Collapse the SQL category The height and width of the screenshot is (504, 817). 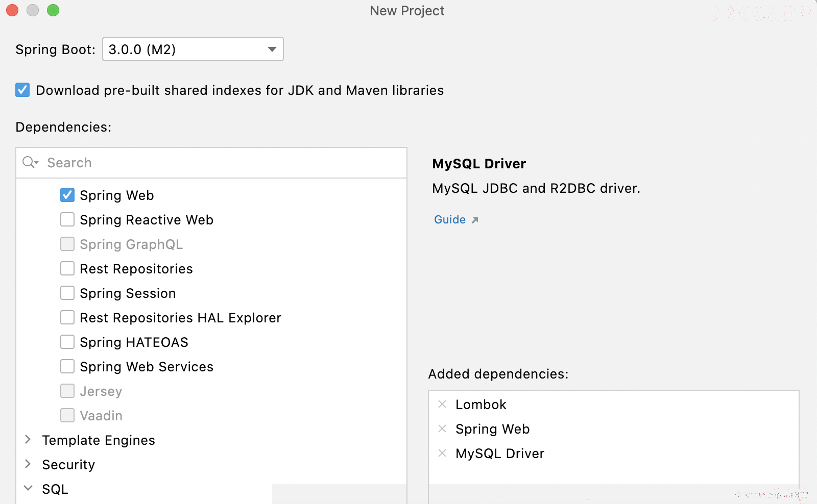click(x=28, y=488)
